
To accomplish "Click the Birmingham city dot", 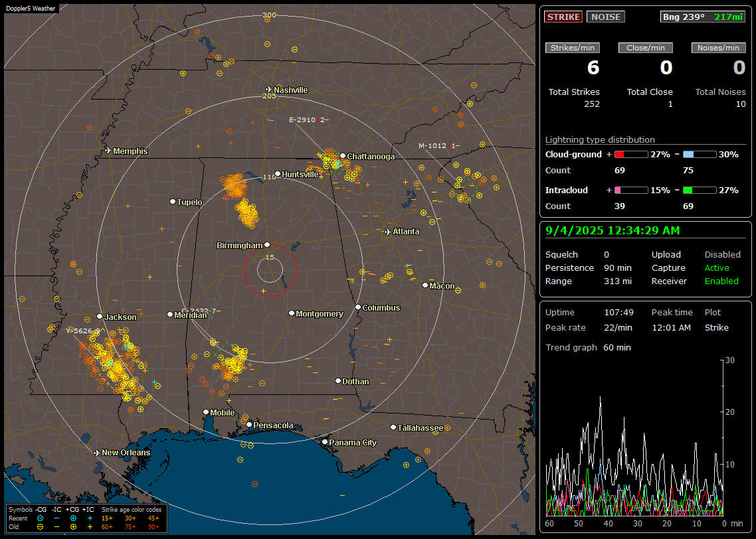I will (267, 245).
